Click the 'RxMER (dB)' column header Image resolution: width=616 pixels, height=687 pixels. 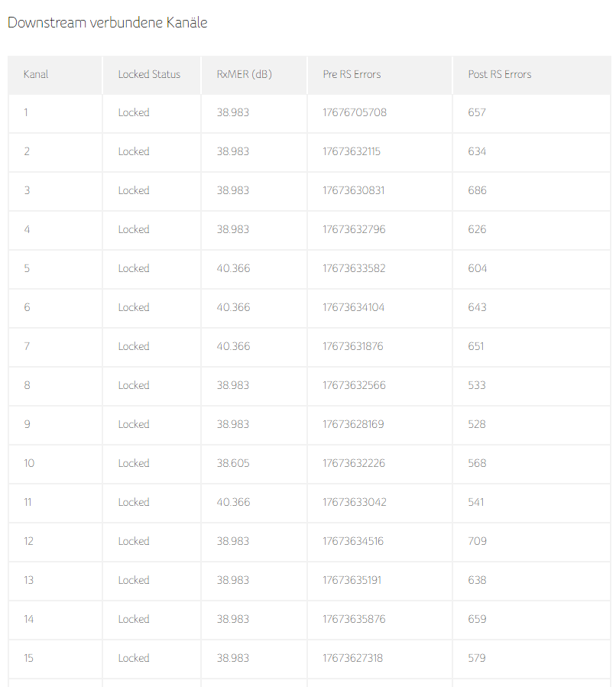244,74
